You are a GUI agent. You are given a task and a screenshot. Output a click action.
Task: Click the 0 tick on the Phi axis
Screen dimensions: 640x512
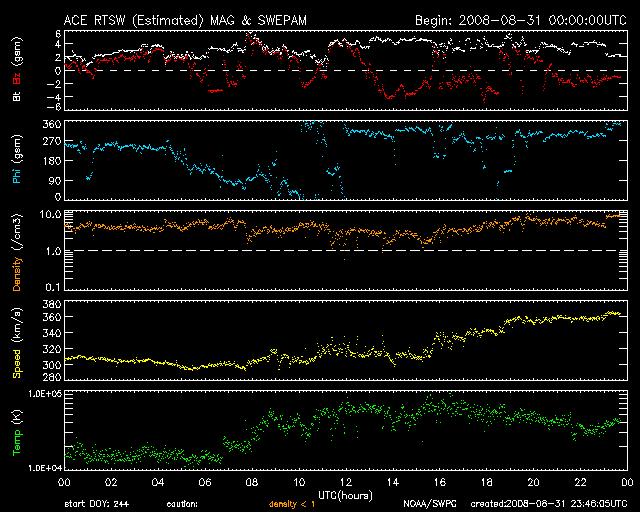coord(58,197)
